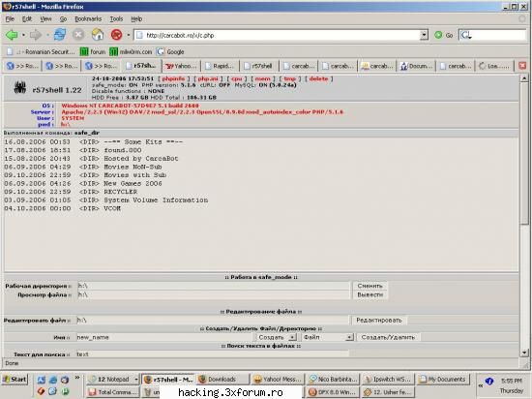Screen dimensions: 532x399
Task: Click the working directory input field
Action: [213, 286]
